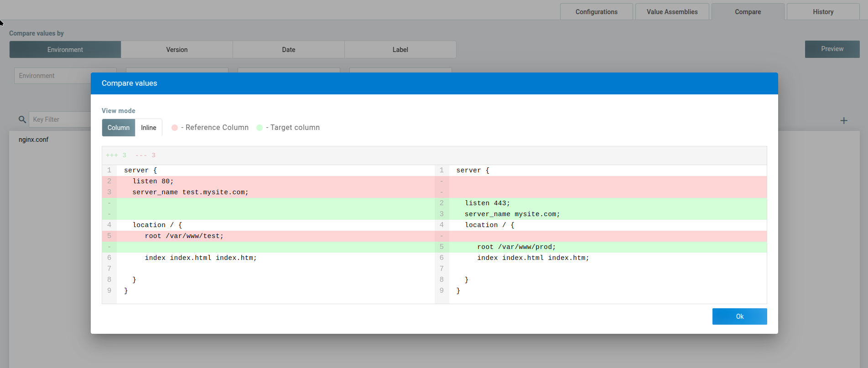Click the '--- 3' deletions counter
Screen dimensions: 868x368
pos(146,155)
